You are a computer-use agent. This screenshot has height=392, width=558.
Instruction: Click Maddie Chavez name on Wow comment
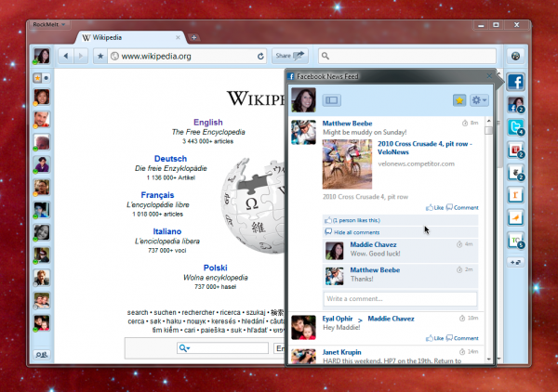(373, 244)
